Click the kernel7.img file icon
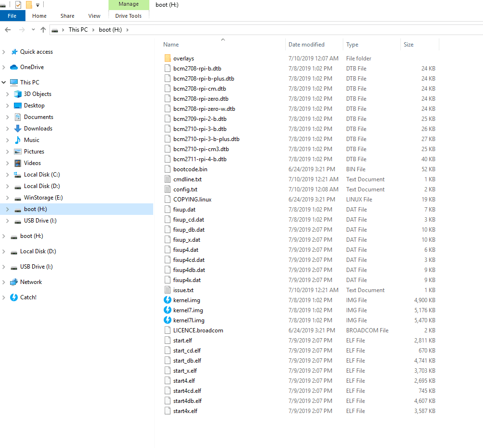The height and width of the screenshot is (448, 483). point(168,310)
